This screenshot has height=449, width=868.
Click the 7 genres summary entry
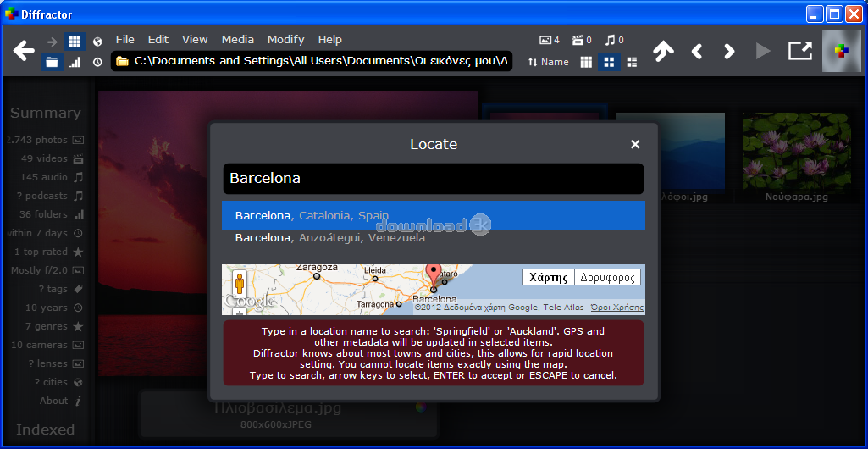[x=53, y=327]
